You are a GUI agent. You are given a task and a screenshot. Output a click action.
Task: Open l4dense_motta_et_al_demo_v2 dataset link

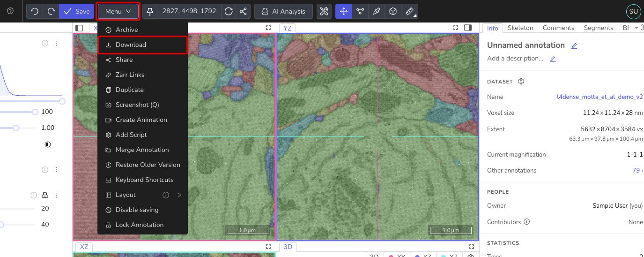tap(600, 97)
